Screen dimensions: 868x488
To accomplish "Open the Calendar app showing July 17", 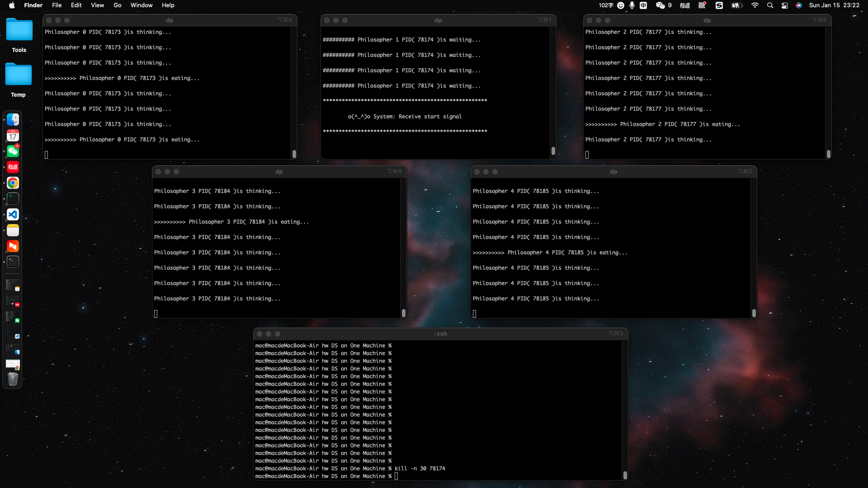I will click(13, 135).
